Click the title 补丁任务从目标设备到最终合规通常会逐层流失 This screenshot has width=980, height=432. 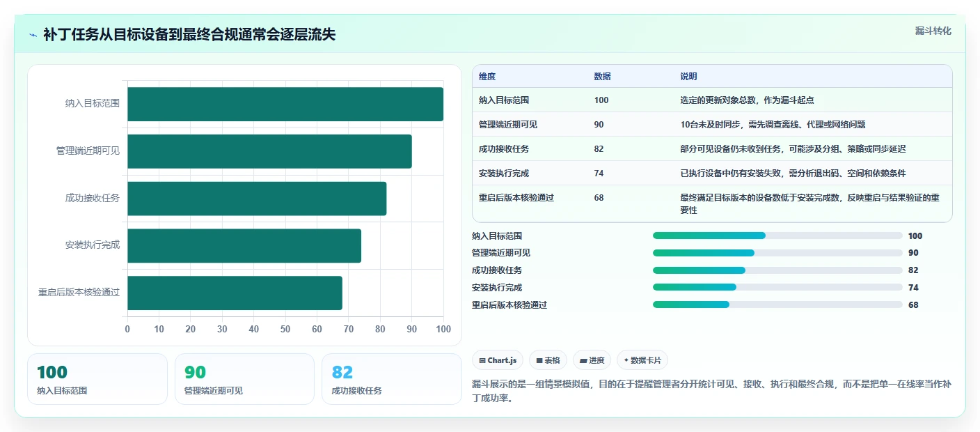[x=189, y=34]
